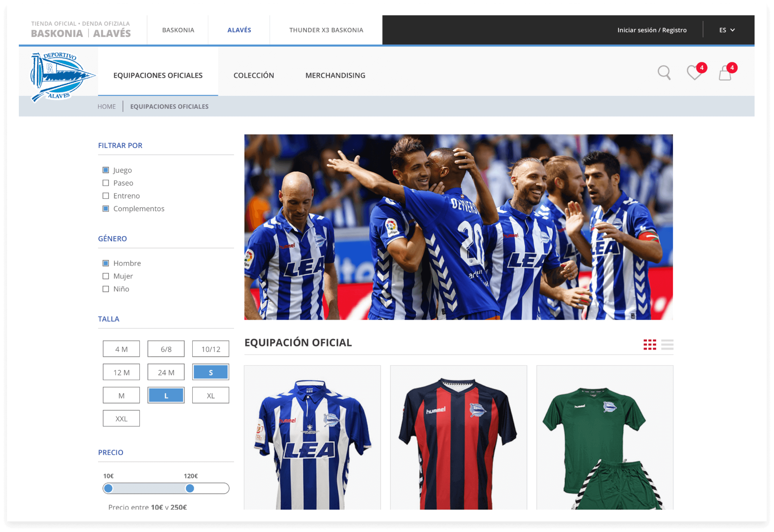Click the minimum price slider handle
Image resolution: width=774 pixels, height=532 pixels.
108,488
